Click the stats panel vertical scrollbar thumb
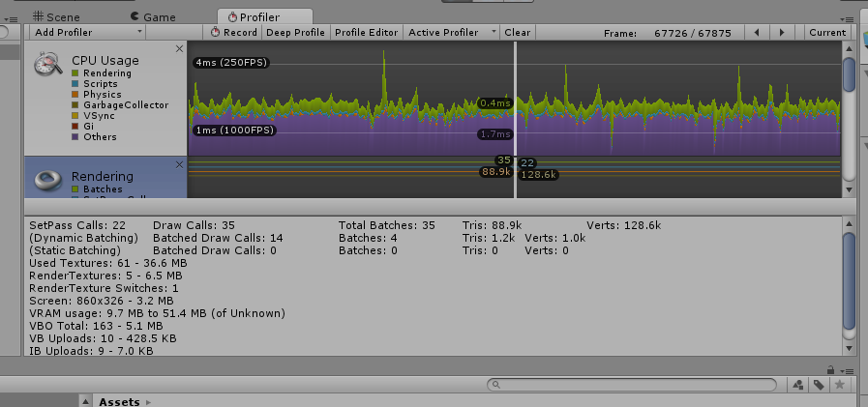868x407 pixels. click(x=849, y=281)
